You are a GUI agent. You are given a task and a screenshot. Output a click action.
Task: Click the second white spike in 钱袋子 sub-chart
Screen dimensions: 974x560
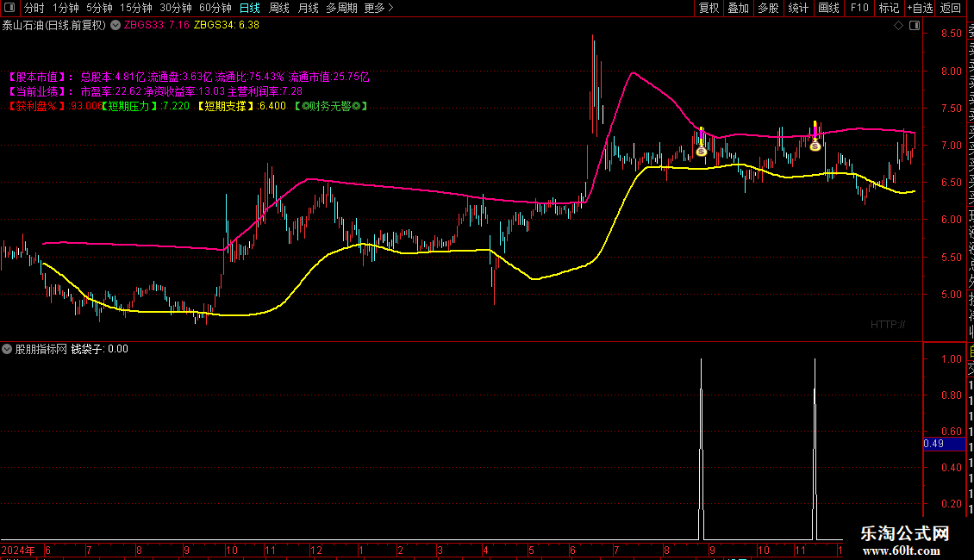coord(815,448)
